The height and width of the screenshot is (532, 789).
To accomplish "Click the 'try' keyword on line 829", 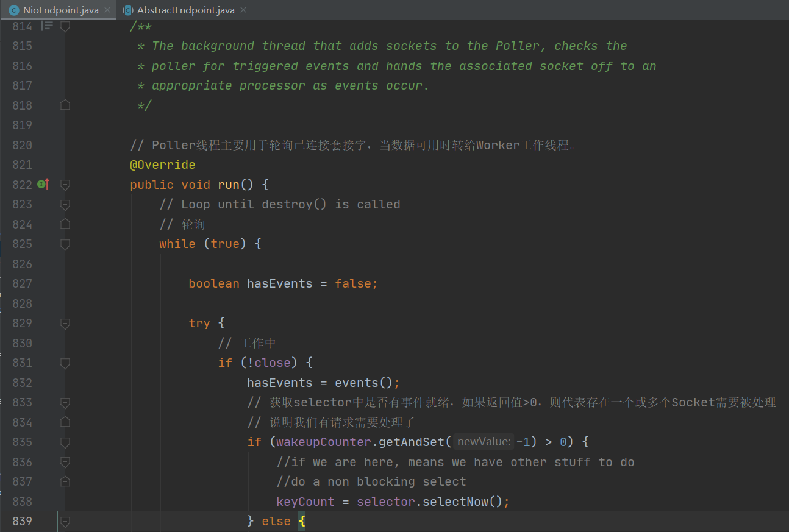I will tap(199, 323).
